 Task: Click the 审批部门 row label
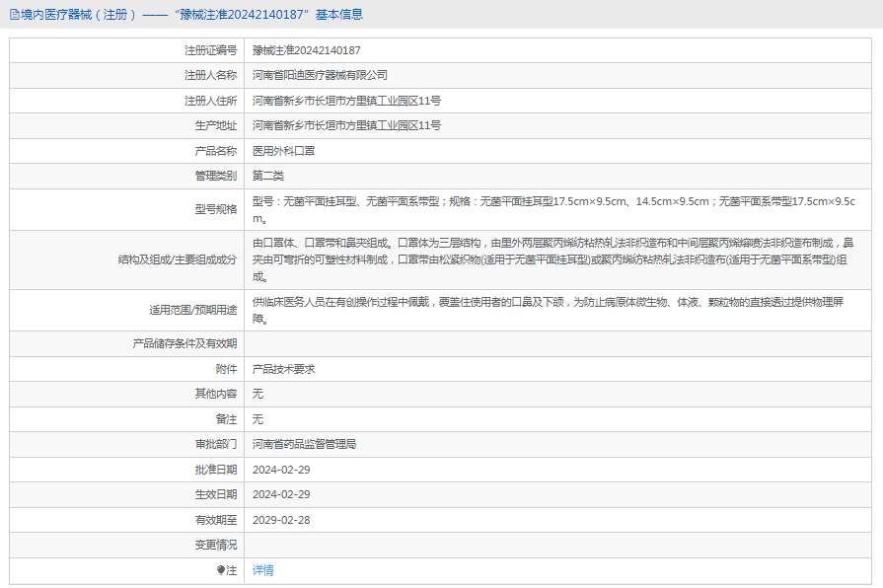[216, 444]
